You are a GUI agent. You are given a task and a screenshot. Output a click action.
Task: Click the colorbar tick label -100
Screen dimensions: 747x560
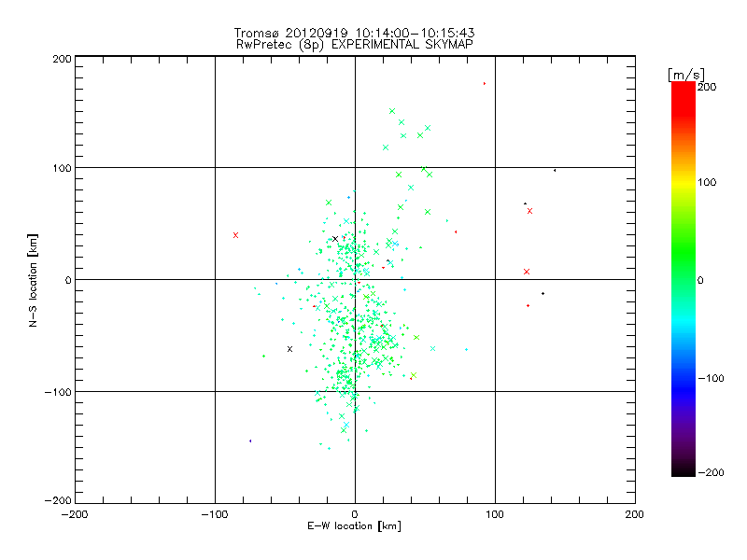tap(711, 379)
